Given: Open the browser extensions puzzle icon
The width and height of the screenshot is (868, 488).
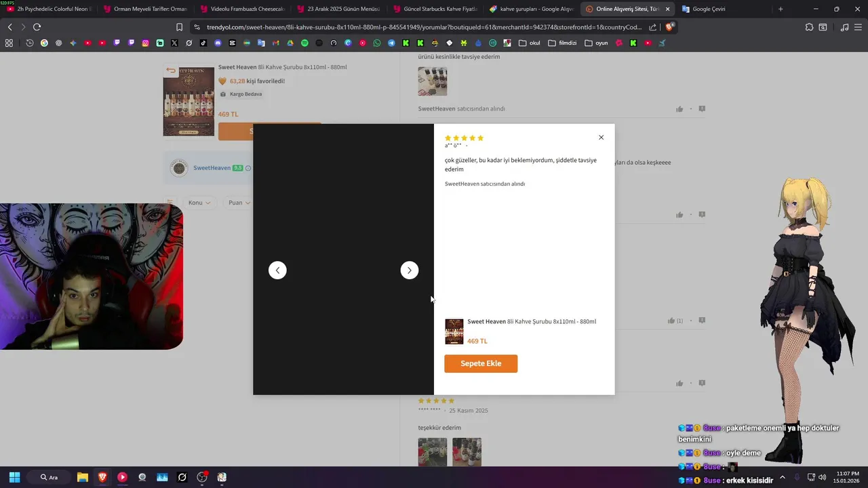Looking at the screenshot, I should click(x=809, y=27).
